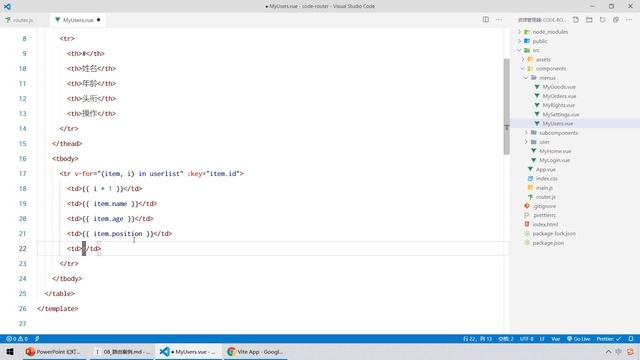Click the </template> closing tag line

[x=58, y=309]
